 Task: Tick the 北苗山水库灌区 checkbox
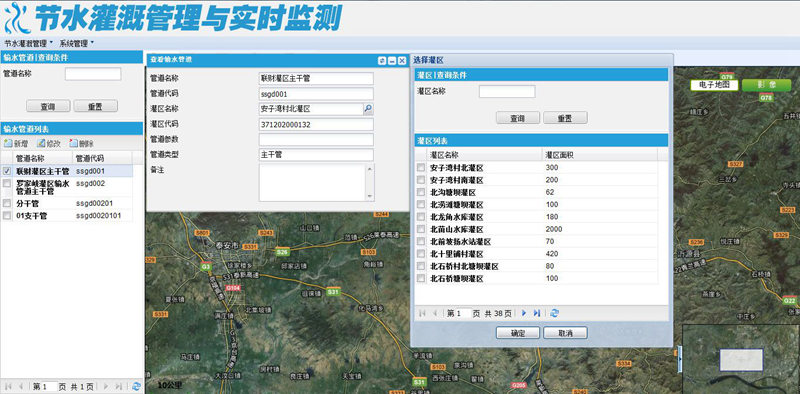[420, 229]
